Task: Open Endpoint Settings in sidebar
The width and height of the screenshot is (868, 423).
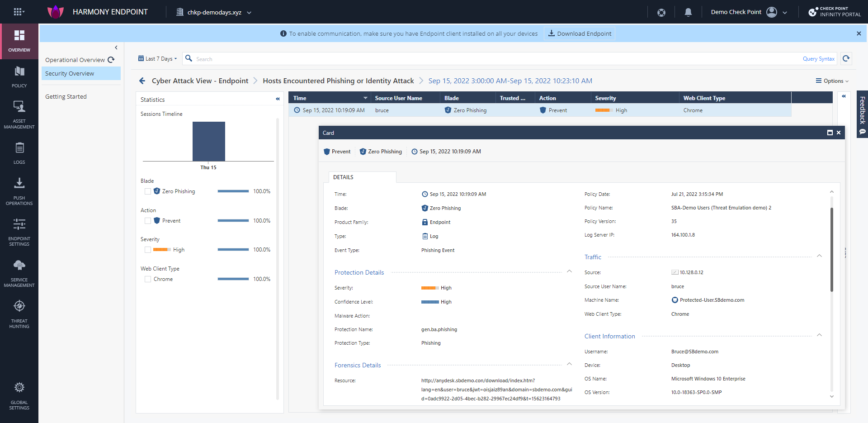Action: pos(19,232)
